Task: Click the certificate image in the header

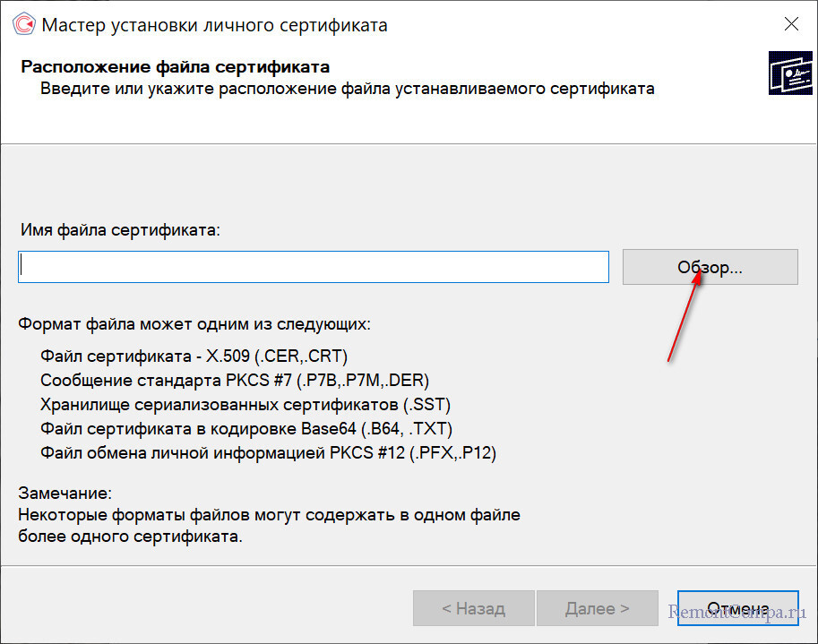Action: [x=790, y=73]
